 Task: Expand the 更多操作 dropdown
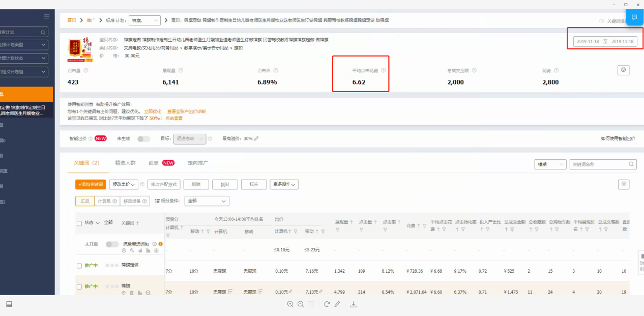(x=284, y=184)
